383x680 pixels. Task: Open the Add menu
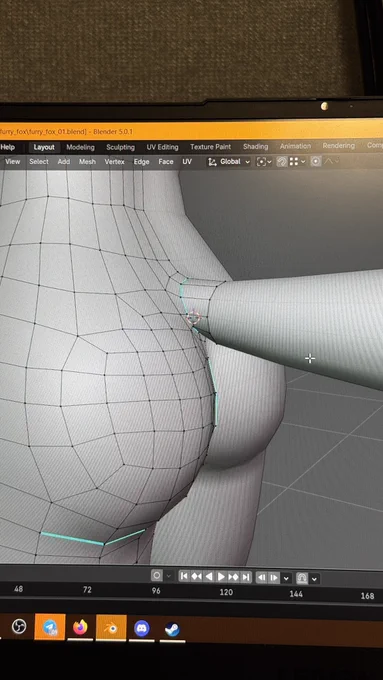[64, 161]
